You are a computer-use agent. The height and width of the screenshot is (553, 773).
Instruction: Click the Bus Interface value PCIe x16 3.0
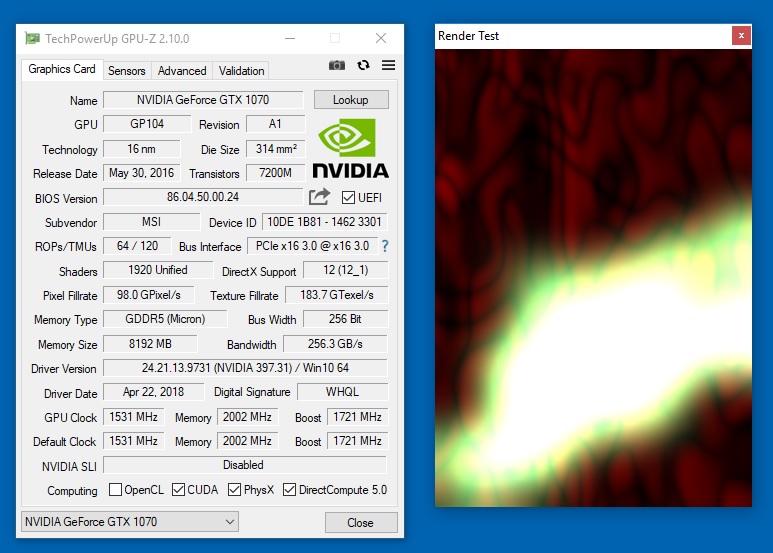(x=313, y=245)
